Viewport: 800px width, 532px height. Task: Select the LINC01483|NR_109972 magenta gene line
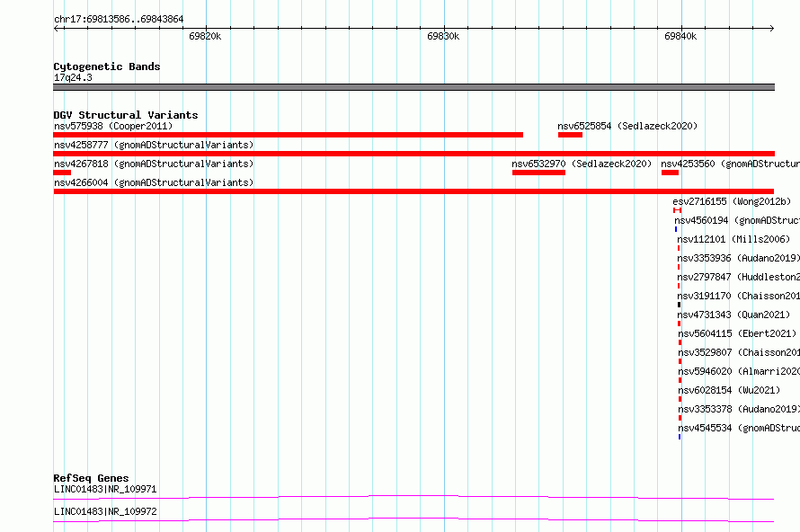point(413,519)
